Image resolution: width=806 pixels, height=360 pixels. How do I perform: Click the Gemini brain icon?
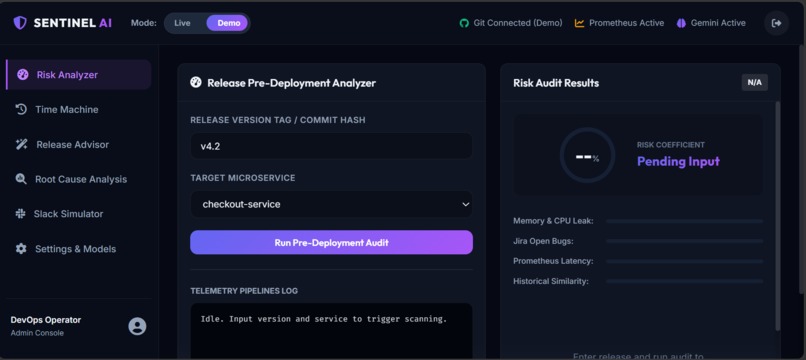click(681, 23)
